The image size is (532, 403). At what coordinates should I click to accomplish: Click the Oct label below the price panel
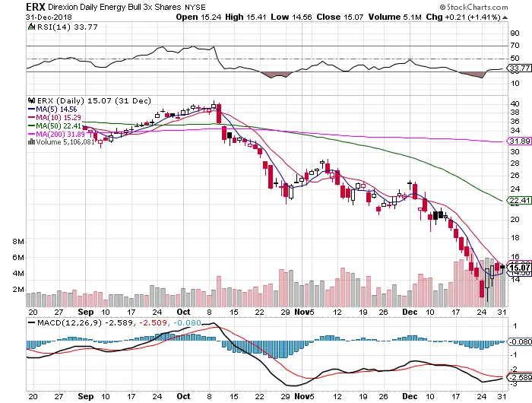[x=184, y=312]
